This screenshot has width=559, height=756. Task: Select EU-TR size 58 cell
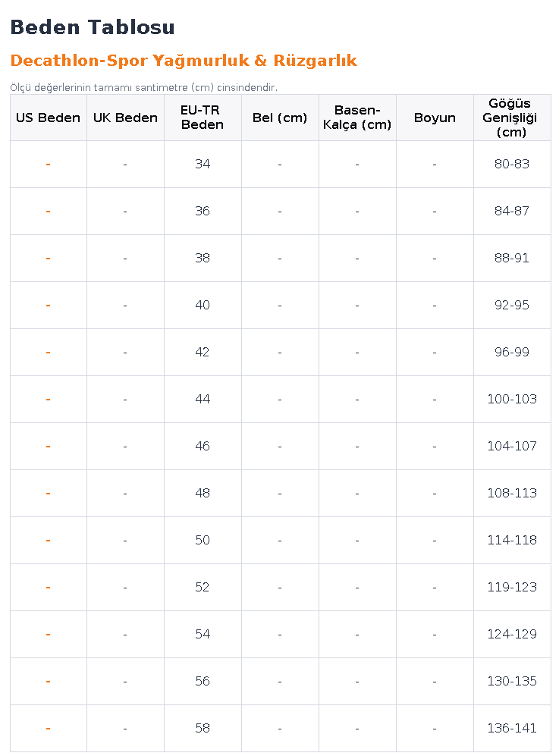(203, 728)
